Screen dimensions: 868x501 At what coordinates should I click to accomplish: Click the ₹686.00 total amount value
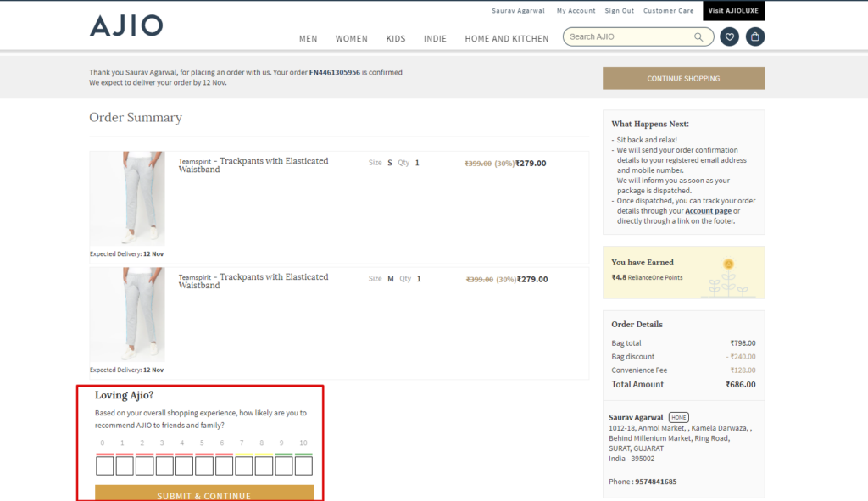(741, 385)
